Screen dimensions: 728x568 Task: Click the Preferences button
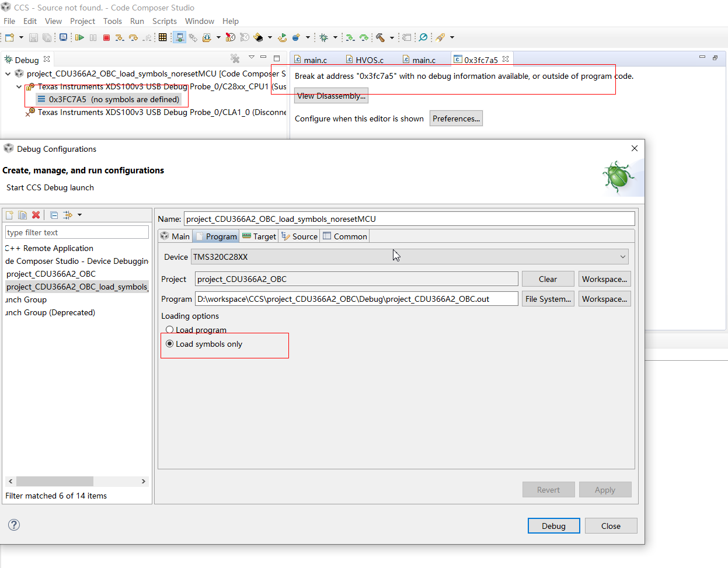coord(456,119)
